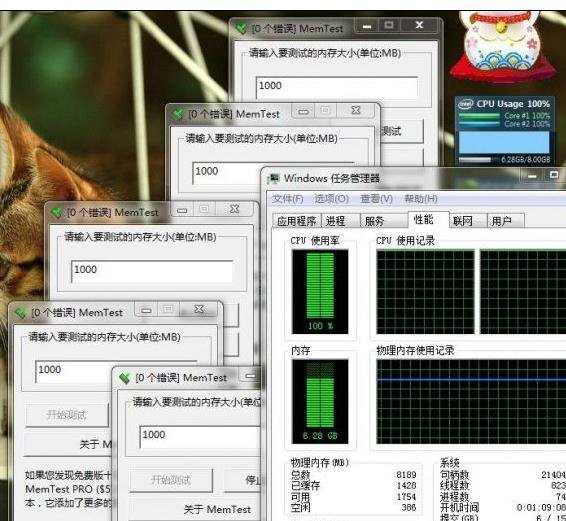This screenshot has width=566, height=521.
Task: Click the 1000 size field in the topmost MemTest window
Action: 337,87
